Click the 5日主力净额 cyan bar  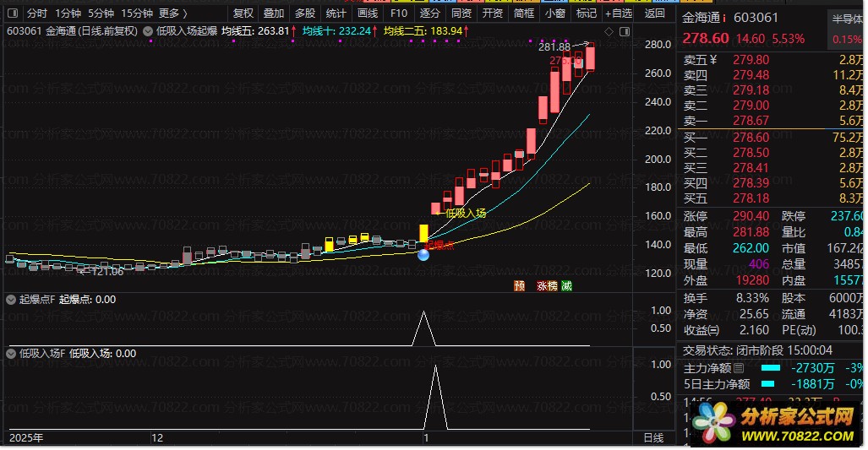[x=767, y=383]
